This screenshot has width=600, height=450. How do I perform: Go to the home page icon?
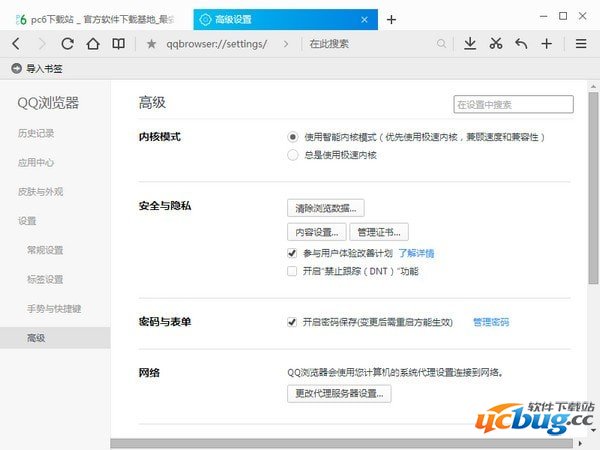(x=93, y=43)
